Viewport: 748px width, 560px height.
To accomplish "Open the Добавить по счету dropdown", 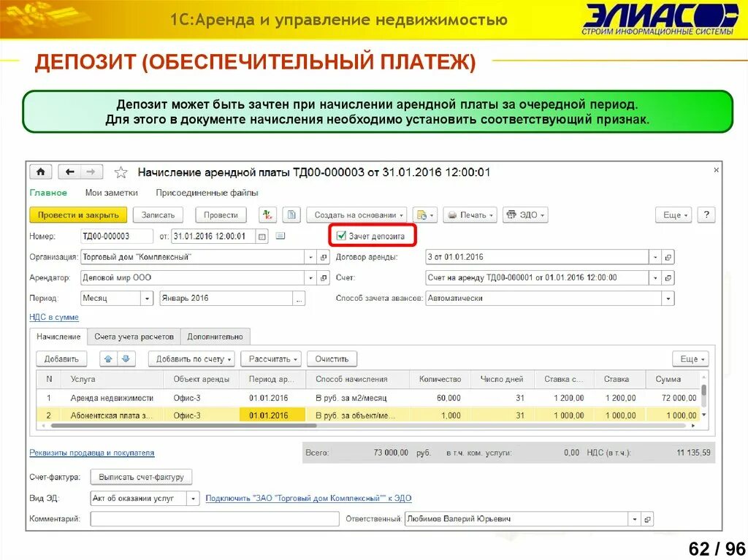I will [x=192, y=358].
